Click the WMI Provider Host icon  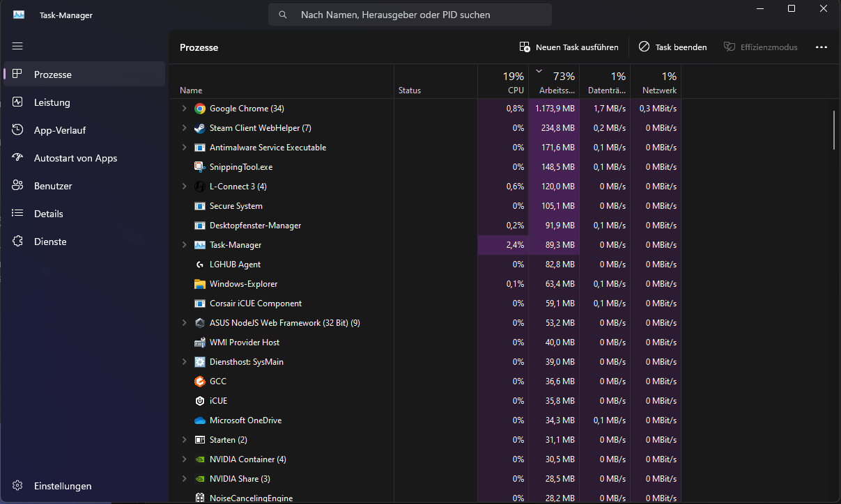[200, 342]
